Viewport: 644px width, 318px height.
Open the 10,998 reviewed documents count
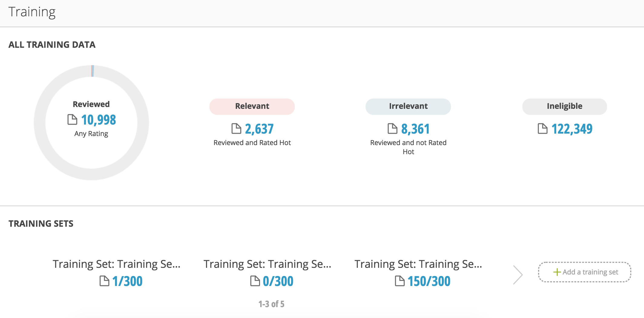pos(99,120)
